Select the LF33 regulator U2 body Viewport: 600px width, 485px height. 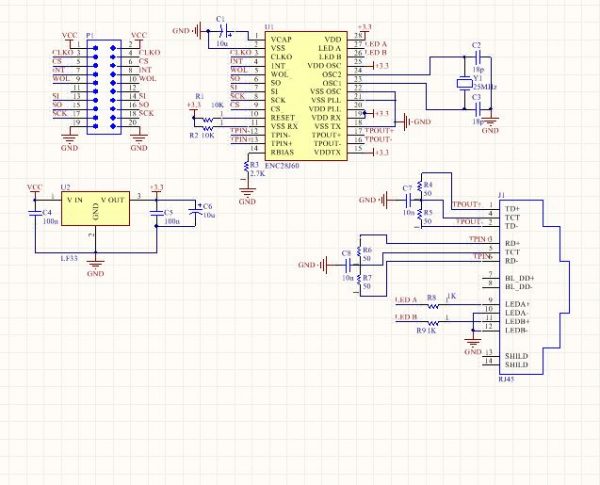(95, 209)
